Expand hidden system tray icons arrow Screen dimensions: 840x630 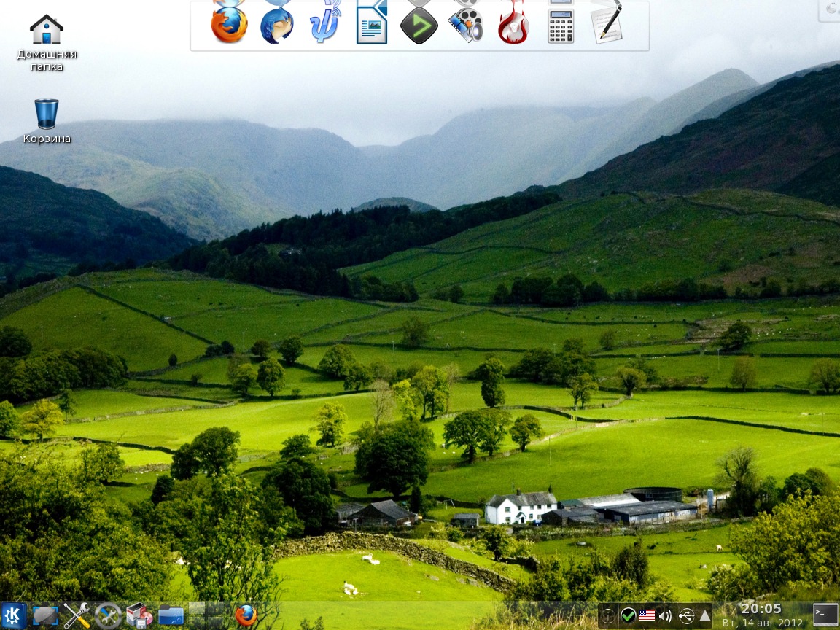pyautogui.click(x=705, y=616)
